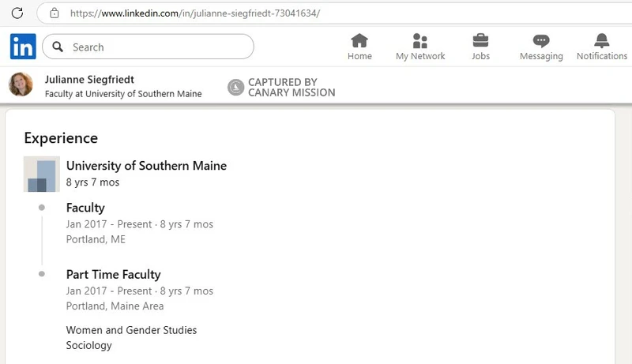Click the University of Southern Maine logo
632x364 pixels.
pyautogui.click(x=42, y=174)
